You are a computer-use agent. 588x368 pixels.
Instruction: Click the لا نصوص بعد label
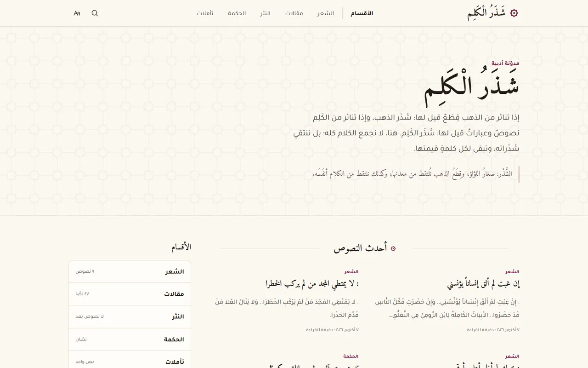point(90,316)
